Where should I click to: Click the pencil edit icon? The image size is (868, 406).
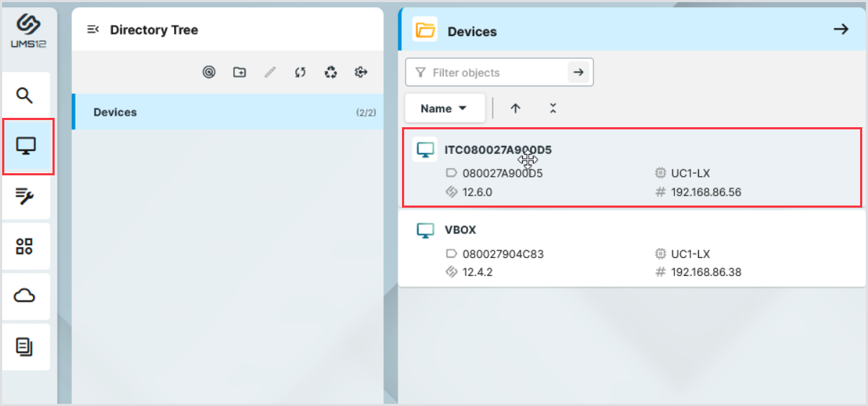[x=270, y=72]
